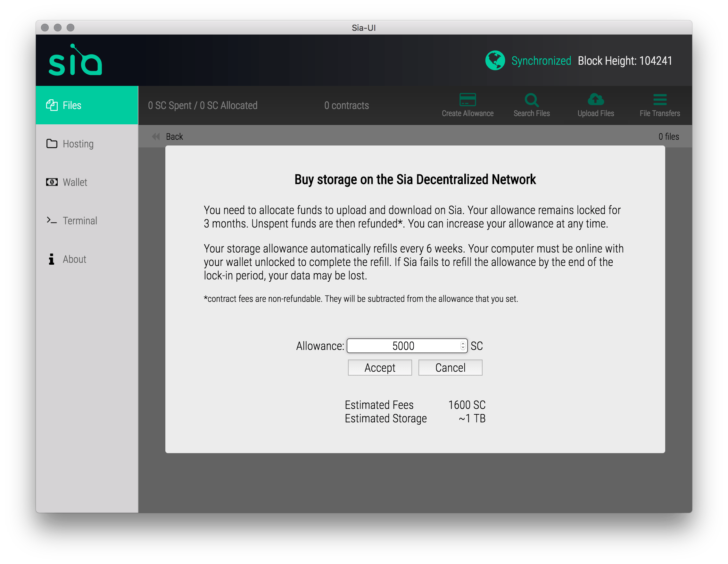Open the Wallet section
Screen dimensions: 728x564
(87, 182)
